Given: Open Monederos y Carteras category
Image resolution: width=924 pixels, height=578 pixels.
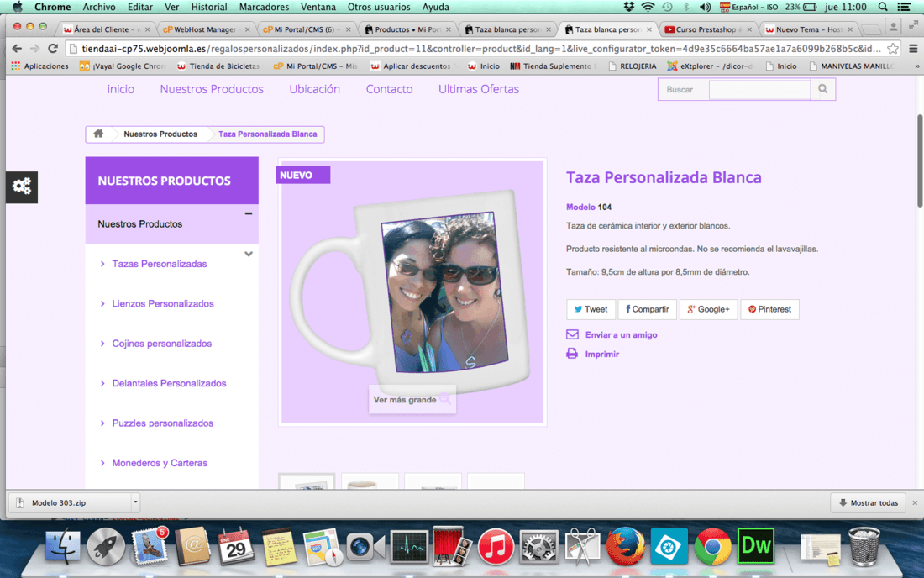Looking at the screenshot, I should (x=160, y=463).
